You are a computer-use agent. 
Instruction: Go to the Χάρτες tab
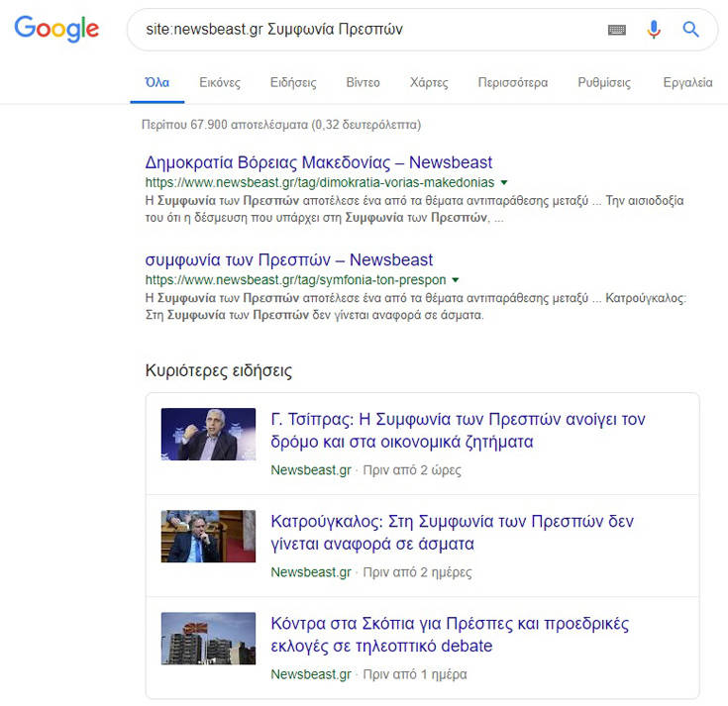coord(429,82)
